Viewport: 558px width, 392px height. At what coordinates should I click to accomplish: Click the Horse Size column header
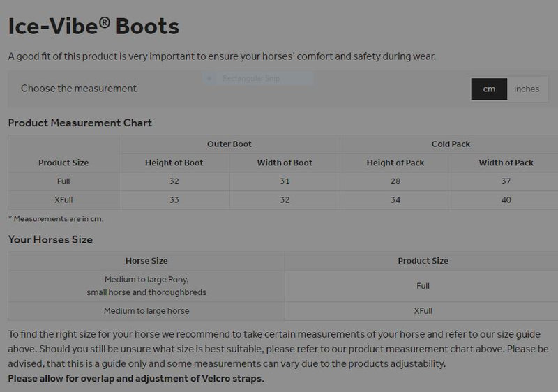point(146,261)
